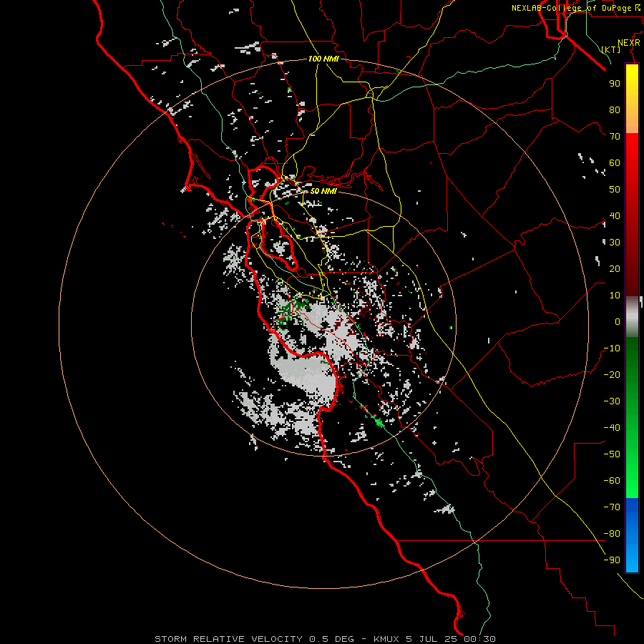Click the "0.5 DEG" elevation angle text

[x=331, y=639]
